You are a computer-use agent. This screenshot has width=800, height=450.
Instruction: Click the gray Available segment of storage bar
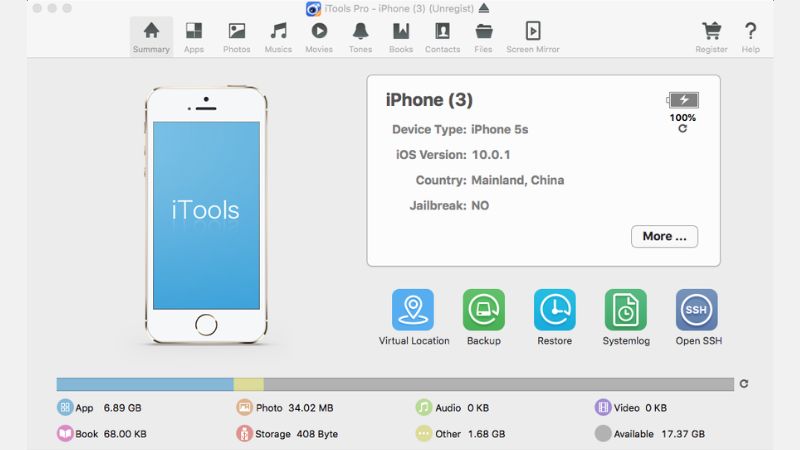click(x=499, y=384)
